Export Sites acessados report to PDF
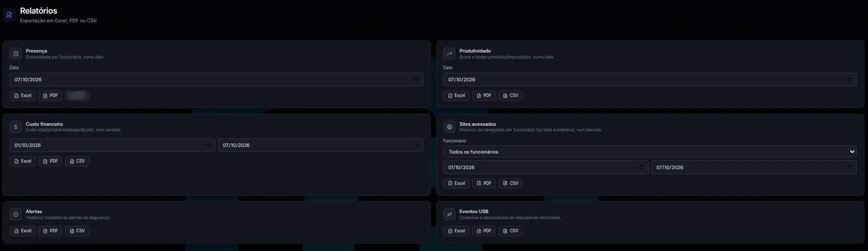The width and height of the screenshot is (868, 251). [484, 183]
